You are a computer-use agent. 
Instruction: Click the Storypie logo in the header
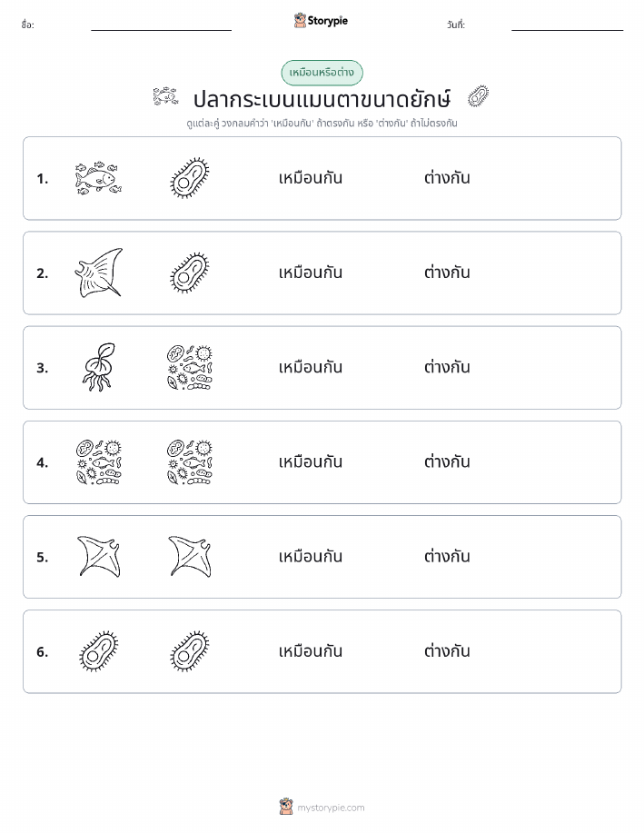click(x=321, y=21)
